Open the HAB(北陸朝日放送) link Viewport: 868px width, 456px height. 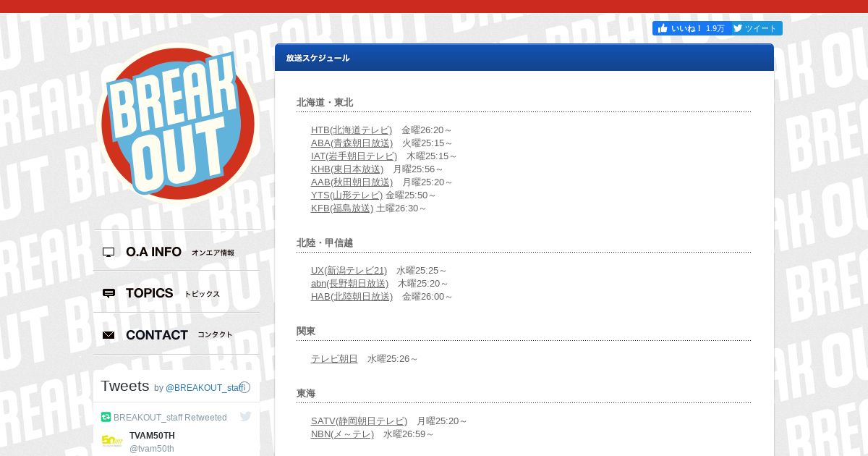(352, 297)
